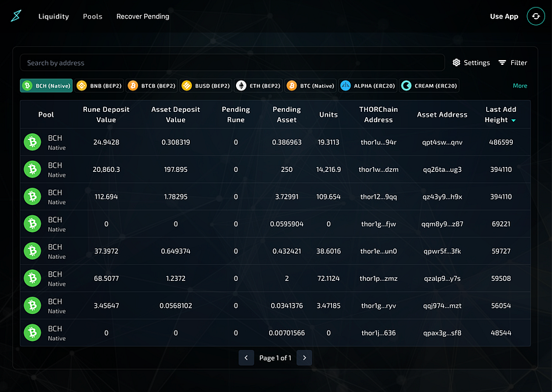This screenshot has width=552, height=392.
Task: Click the Page 1 of 1 label
Action: [275, 357]
